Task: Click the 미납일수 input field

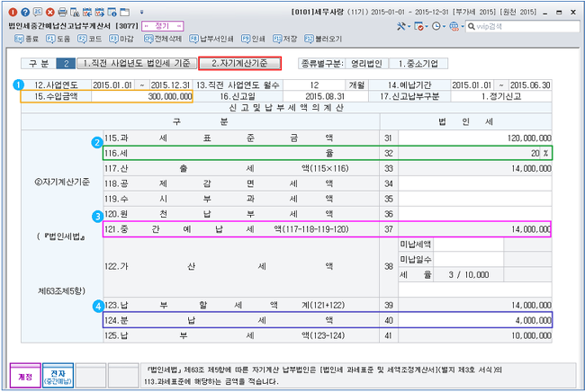Action: 468,259
